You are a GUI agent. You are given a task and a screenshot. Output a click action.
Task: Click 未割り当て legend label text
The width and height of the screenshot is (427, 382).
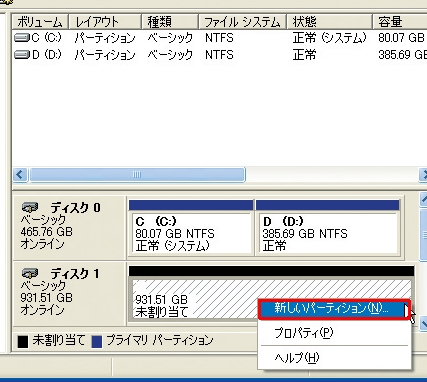click(x=59, y=340)
